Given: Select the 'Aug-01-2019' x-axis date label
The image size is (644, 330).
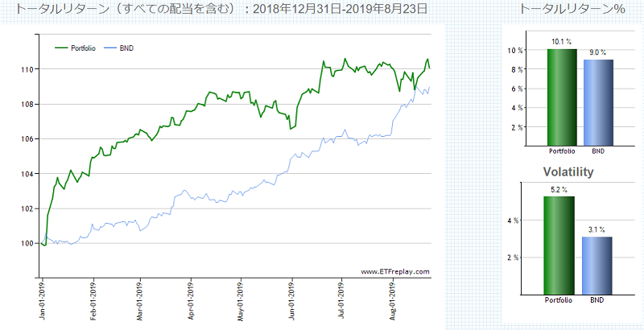Looking at the screenshot, I should tap(393, 303).
